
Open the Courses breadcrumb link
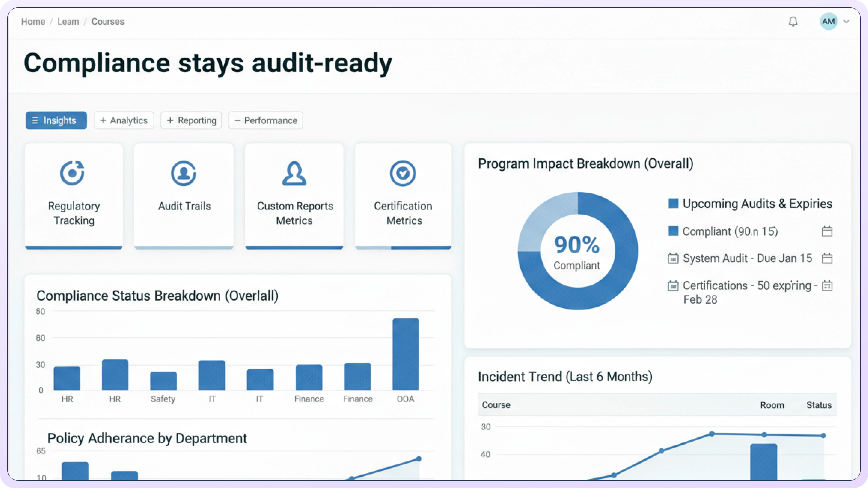pyautogui.click(x=108, y=21)
